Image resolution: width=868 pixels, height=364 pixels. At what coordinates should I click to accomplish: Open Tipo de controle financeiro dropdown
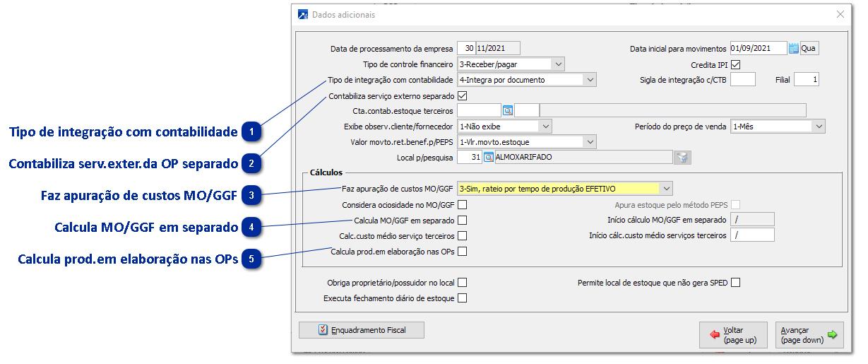pyautogui.click(x=558, y=64)
